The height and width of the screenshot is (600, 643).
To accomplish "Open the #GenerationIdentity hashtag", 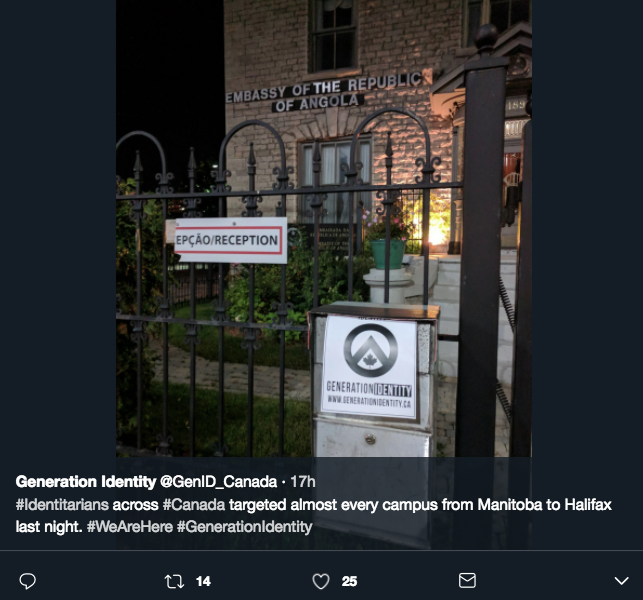I will (244, 527).
